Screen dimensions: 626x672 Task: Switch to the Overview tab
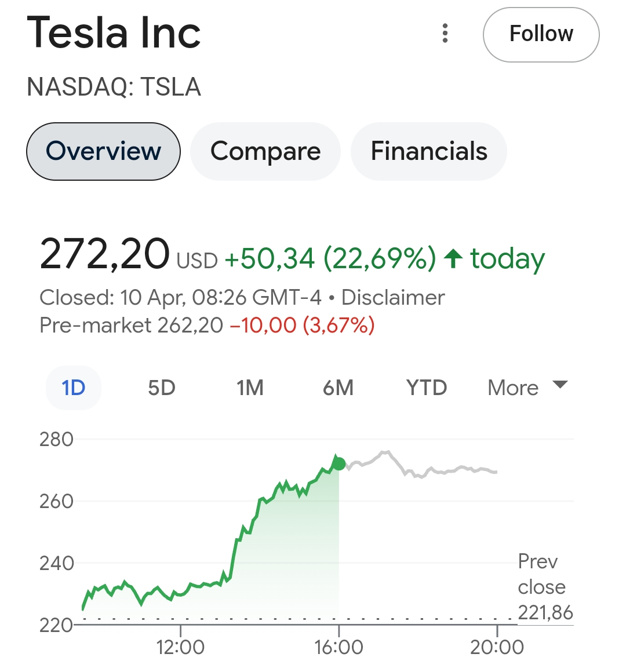tap(103, 151)
